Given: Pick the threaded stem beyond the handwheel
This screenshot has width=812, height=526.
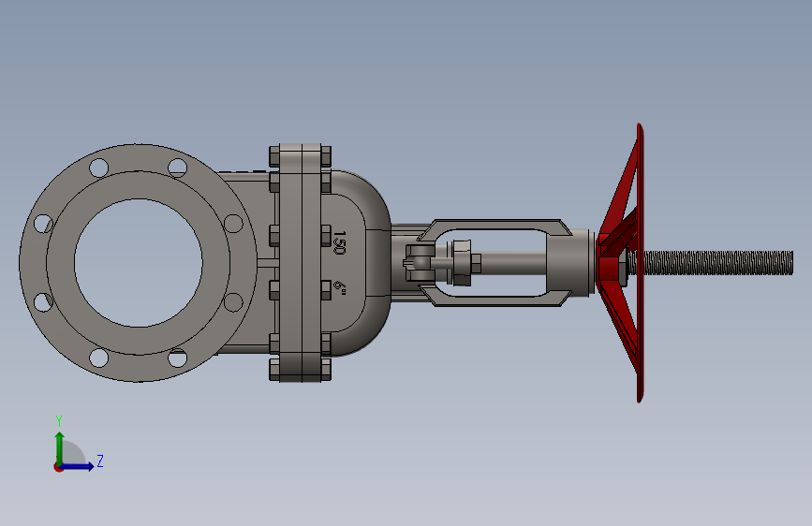Looking at the screenshot, I should click(x=717, y=262).
